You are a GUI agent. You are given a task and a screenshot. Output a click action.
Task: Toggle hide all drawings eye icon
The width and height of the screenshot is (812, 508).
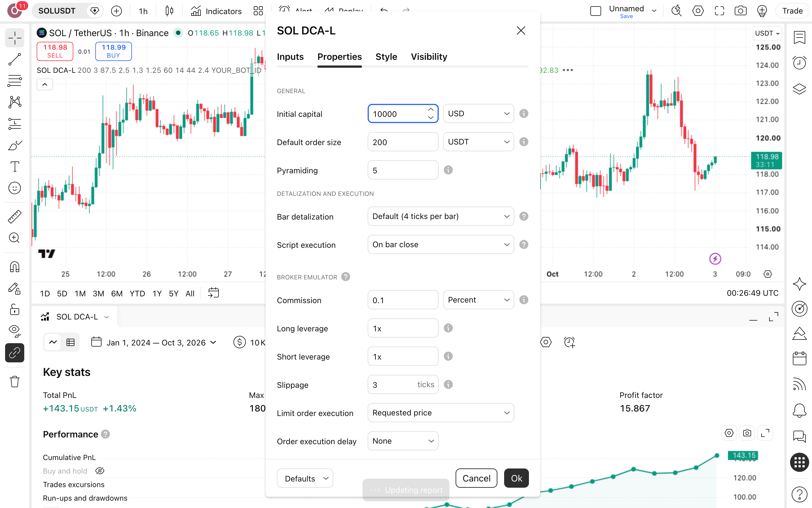click(x=15, y=331)
